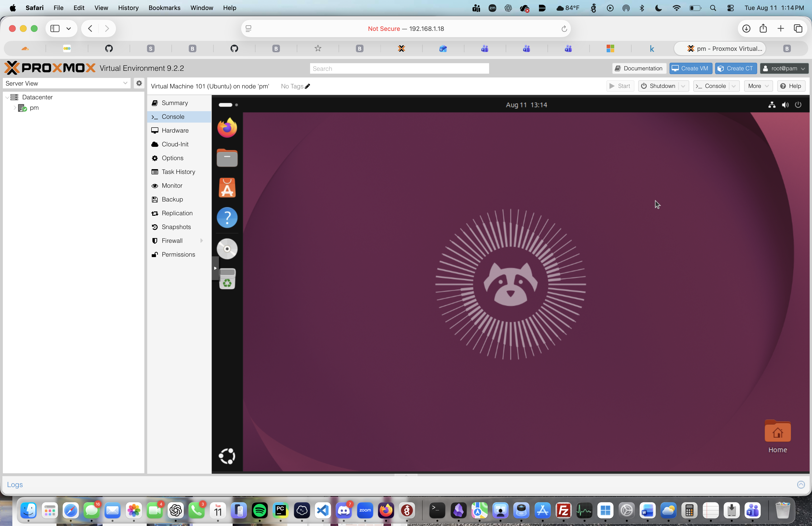The width and height of the screenshot is (812, 526).
Task: Click the Proxmox logo
Action: [50, 68]
